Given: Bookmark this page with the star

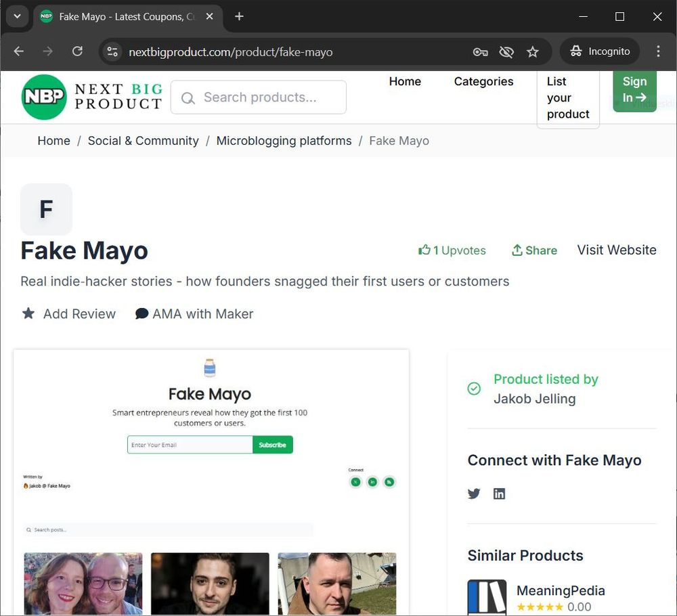Looking at the screenshot, I should click(533, 52).
